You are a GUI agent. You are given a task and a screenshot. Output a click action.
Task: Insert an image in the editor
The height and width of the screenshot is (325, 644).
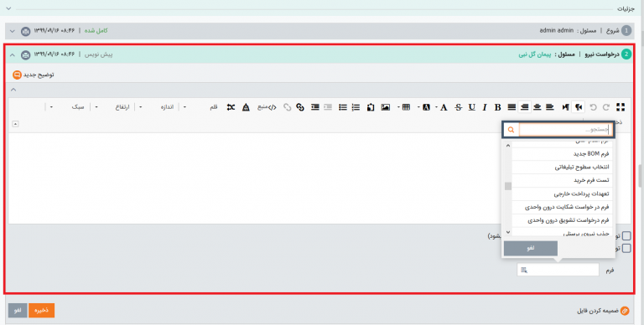[x=385, y=107]
